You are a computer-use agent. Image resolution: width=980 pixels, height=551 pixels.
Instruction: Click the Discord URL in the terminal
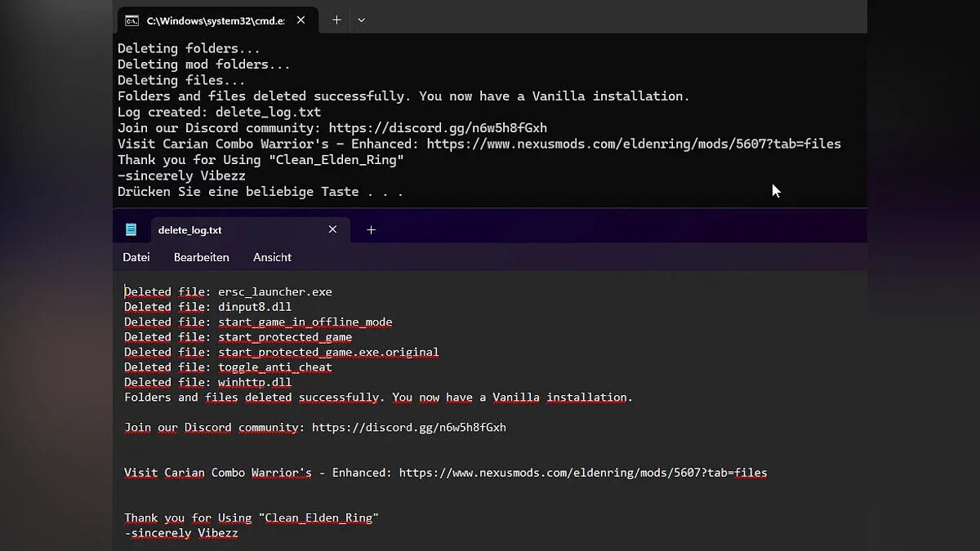[437, 128]
